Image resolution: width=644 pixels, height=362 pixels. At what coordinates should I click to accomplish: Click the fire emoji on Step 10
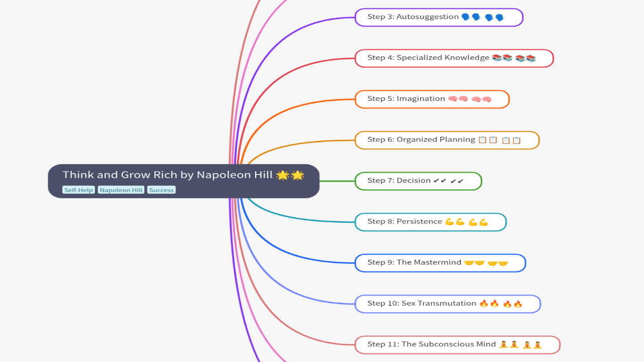pos(501,304)
